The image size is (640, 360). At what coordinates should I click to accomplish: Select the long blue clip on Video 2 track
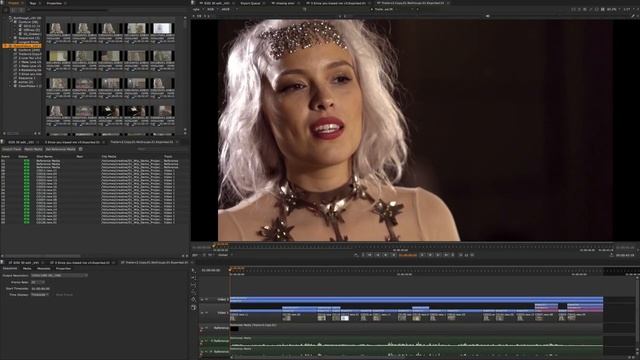416,300
